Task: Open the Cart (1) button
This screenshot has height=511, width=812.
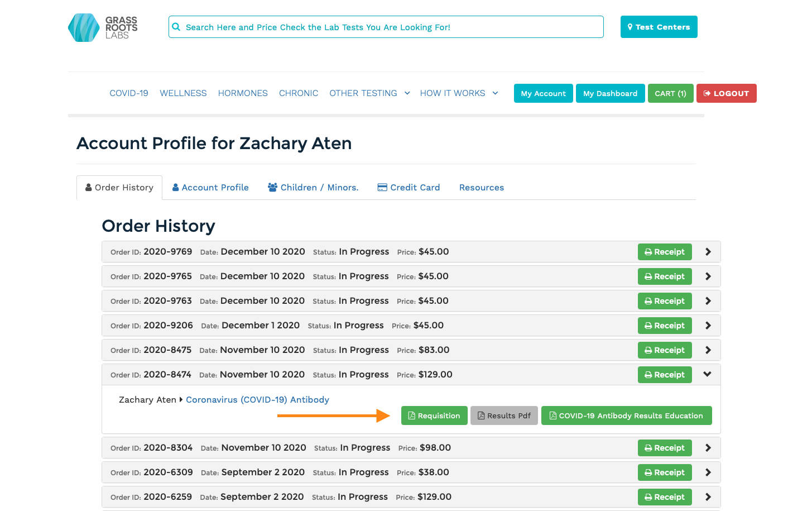Action: pos(670,93)
